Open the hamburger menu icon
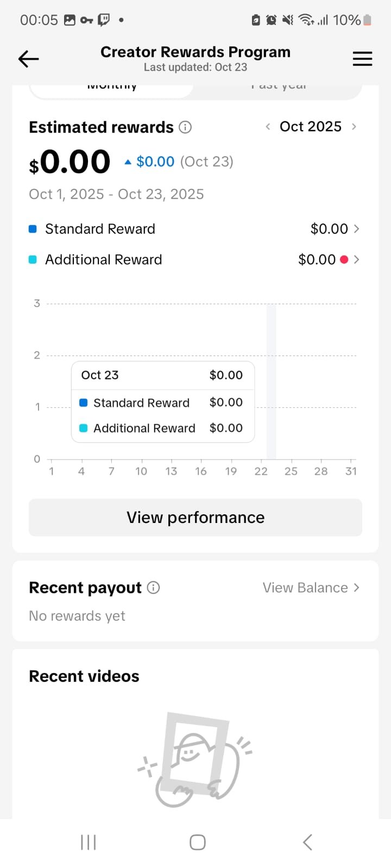Viewport: 391px width, 868px height. tap(362, 59)
